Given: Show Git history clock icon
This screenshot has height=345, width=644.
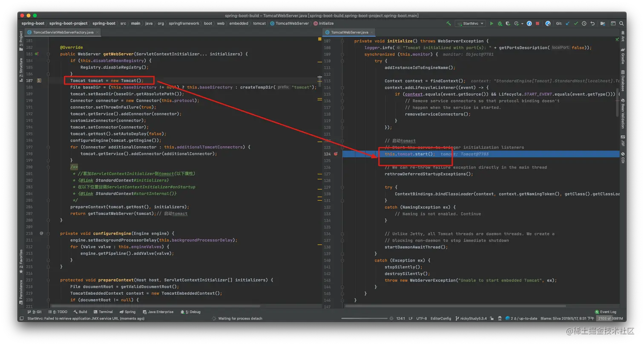Looking at the screenshot, I should pyautogui.click(x=584, y=23).
